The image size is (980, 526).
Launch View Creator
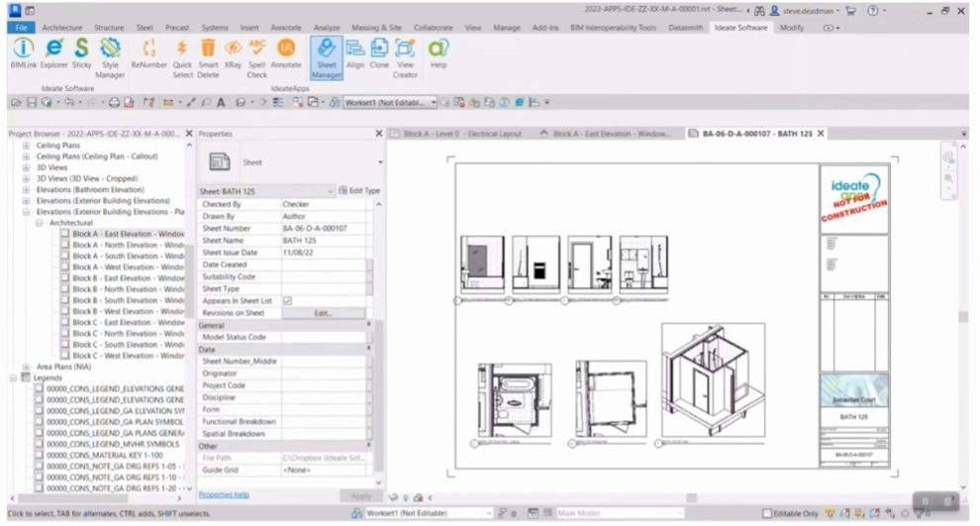[x=405, y=57]
